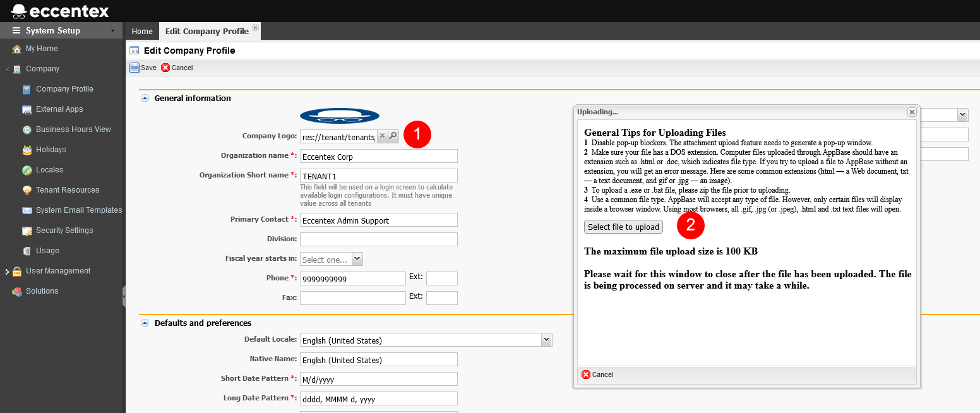Save the company profile
Screen dimensions: 980x413
coord(143,68)
